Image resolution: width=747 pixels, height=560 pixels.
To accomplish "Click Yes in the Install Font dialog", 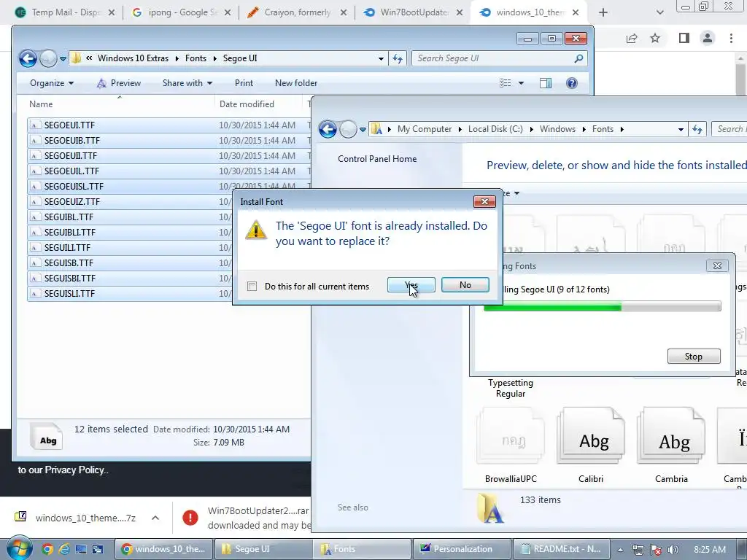I will click(x=411, y=285).
